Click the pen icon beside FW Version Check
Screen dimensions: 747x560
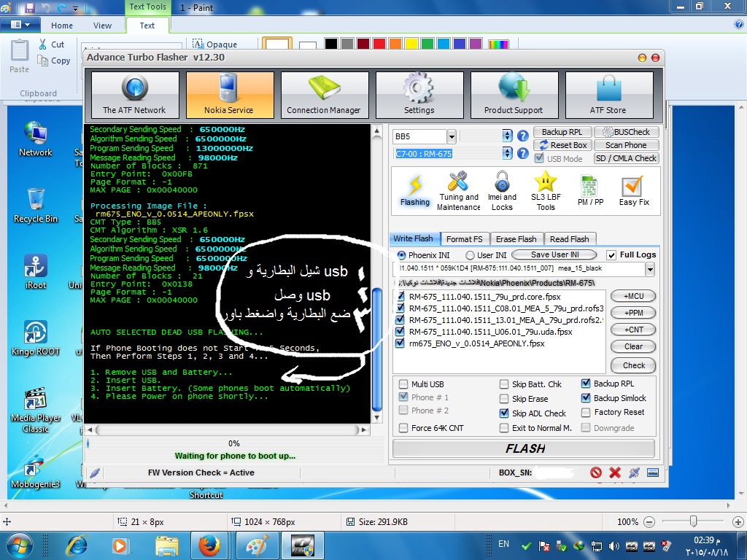click(x=95, y=472)
